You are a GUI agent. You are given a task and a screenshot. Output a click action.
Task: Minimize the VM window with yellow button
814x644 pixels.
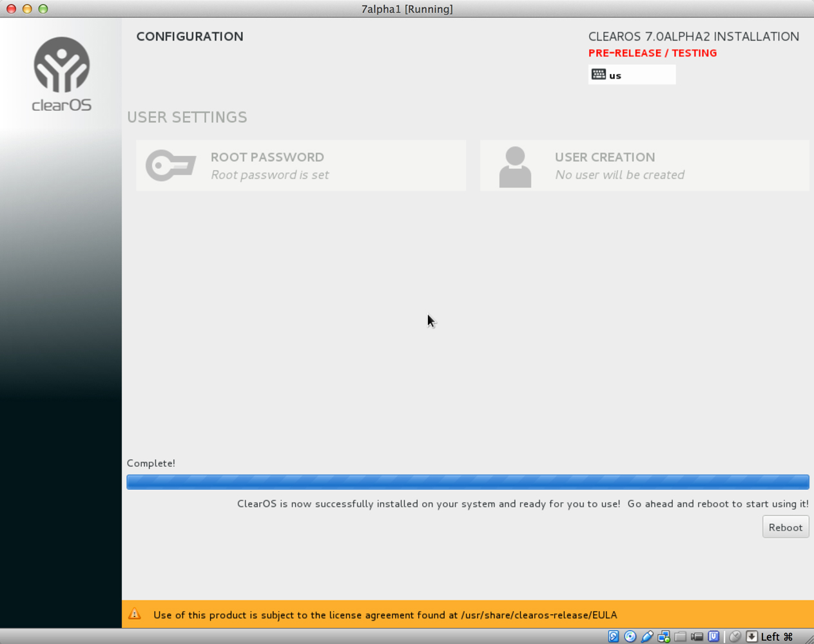(27, 9)
